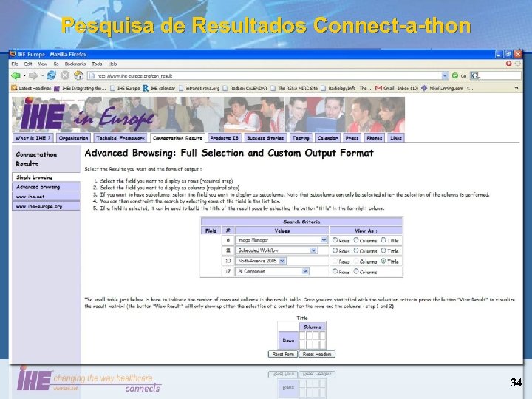Open the What is IHE ? tab
This screenshot has width=532, height=399.
(33, 138)
